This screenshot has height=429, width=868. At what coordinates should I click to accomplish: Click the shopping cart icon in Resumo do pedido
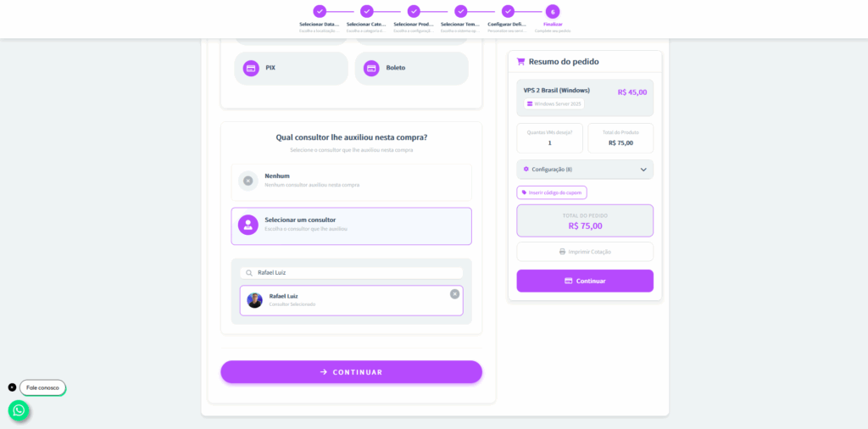click(520, 62)
